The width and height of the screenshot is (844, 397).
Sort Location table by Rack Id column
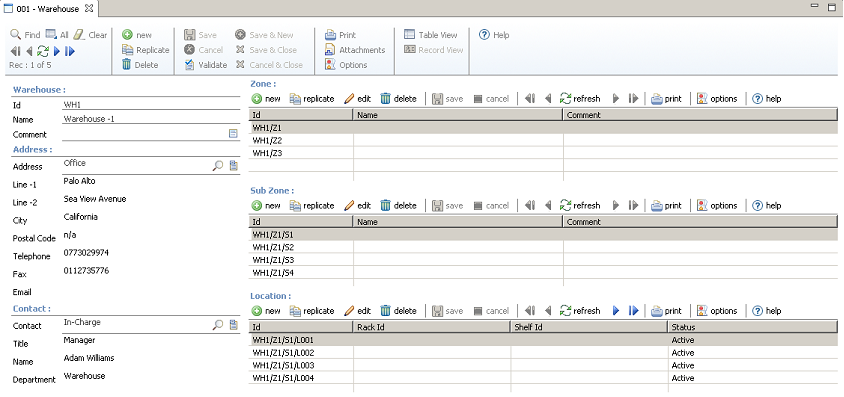tap(432, 327)
